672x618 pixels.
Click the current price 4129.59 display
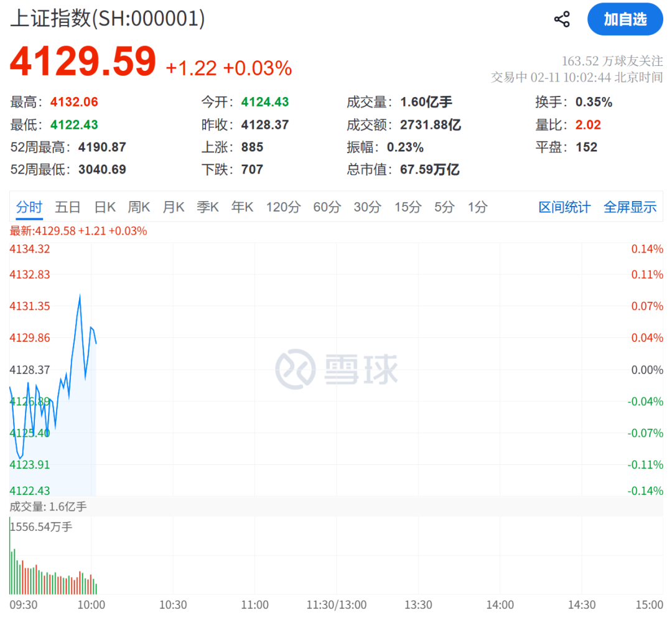83,61
